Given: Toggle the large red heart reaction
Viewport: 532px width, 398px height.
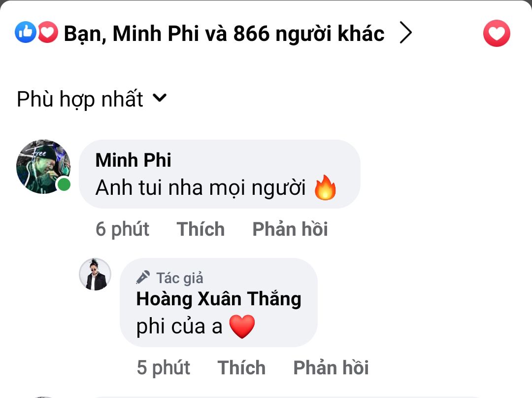Looking at the screenshot, I should coord(497,33).
